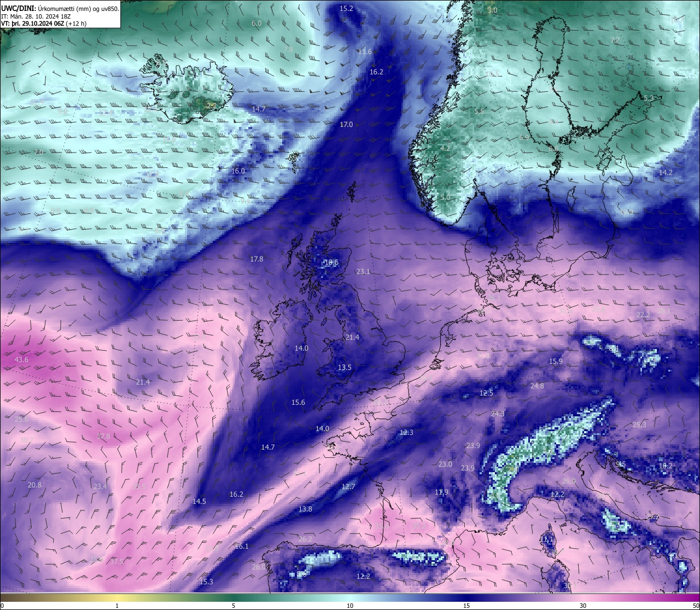The image size is (700, 610).
Task: Click the 37.5 value at bottom left
Action: point(116,562)
